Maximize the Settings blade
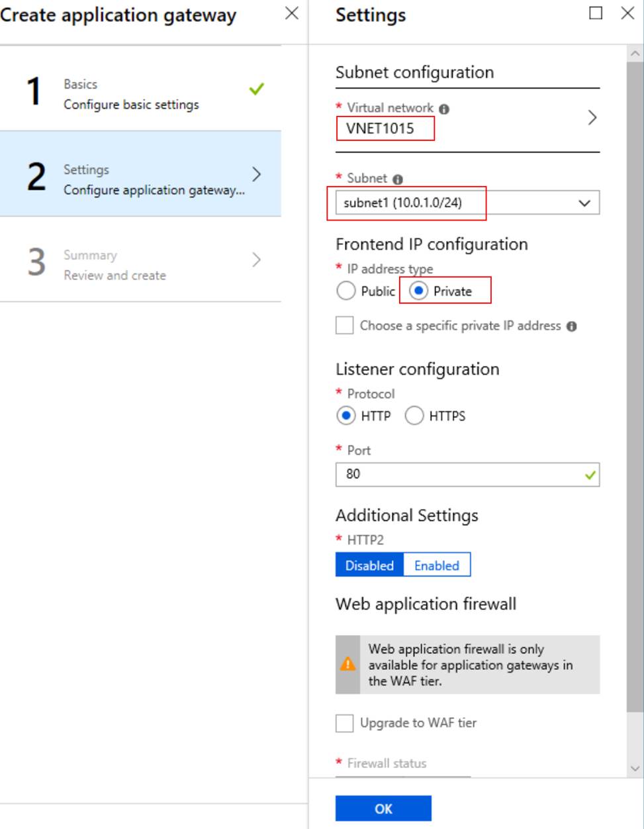 click(x=596, y=13)
